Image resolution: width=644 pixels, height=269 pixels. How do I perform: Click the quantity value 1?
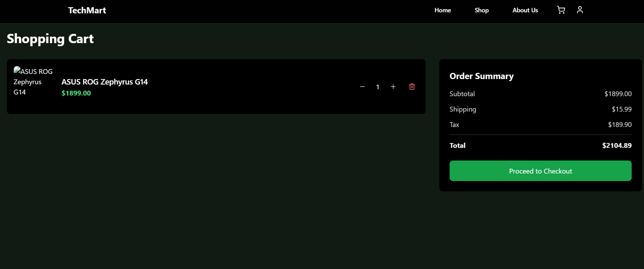378,87
